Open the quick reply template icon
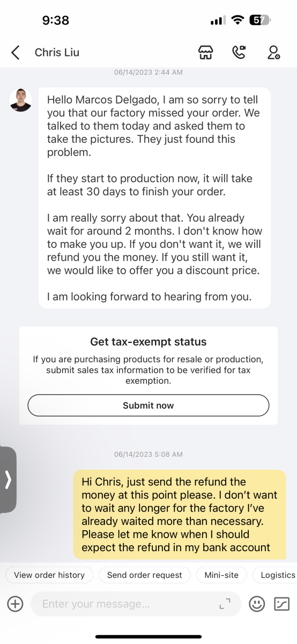This screenshot has width=297, height=644. [x=282, y=604]
